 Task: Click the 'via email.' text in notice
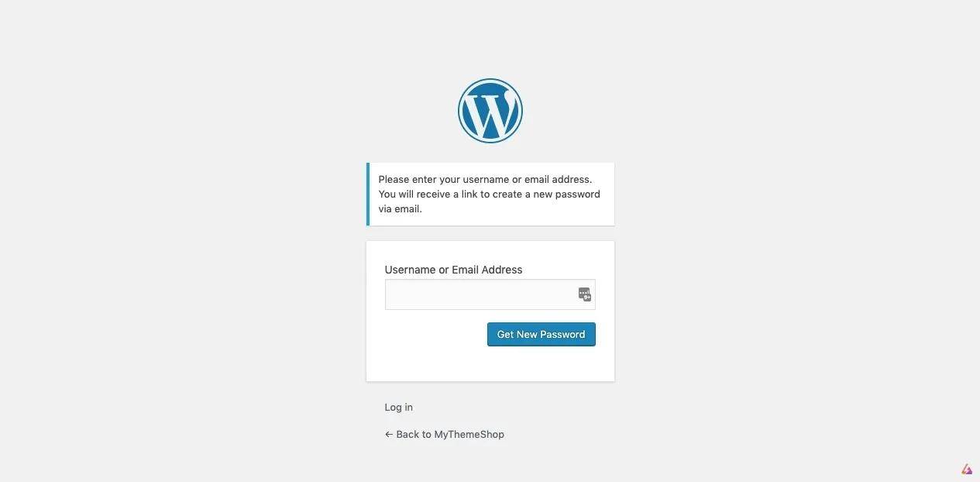tap(401, 208)
